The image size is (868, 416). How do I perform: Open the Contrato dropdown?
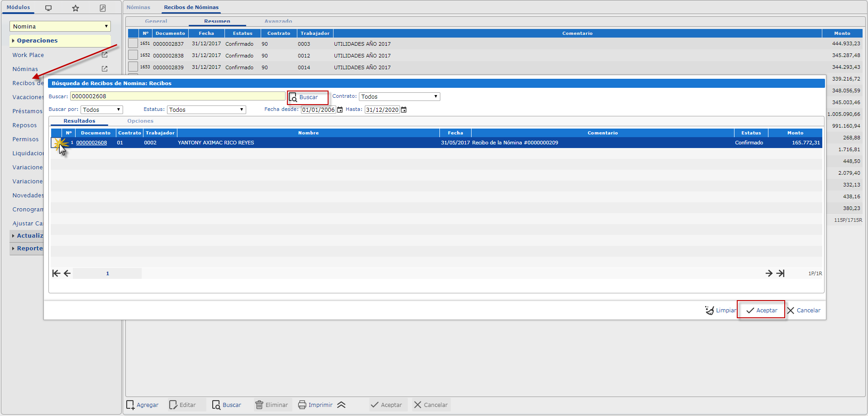pos(399,96)
